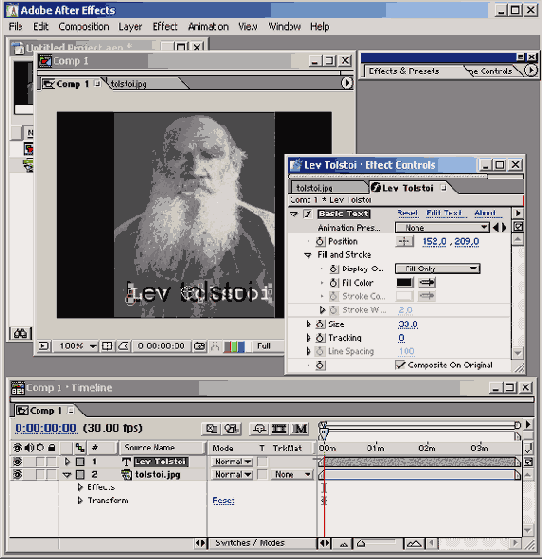This screenshot has width=542, height=559.
Task: Open Mode dropdown for tolstoi.jpg layer
Action: 232,475
